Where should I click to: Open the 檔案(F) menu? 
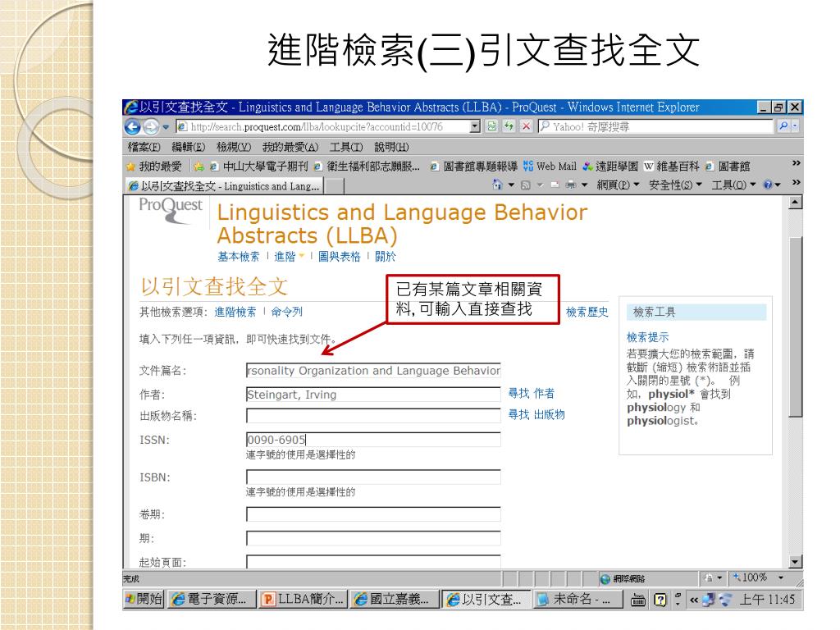tap(144, 147)
